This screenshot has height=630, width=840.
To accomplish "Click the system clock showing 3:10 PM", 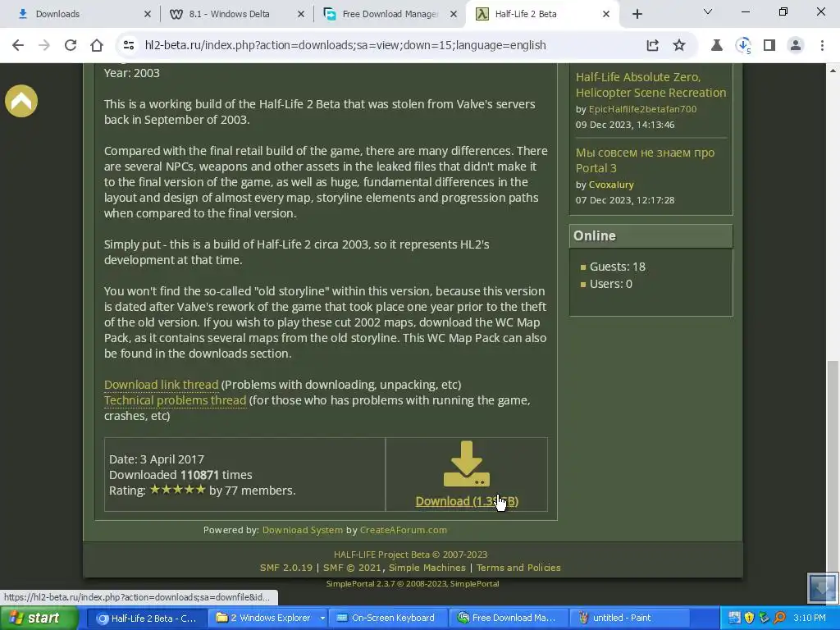I will pyautogui.click(x=810, y=619).
